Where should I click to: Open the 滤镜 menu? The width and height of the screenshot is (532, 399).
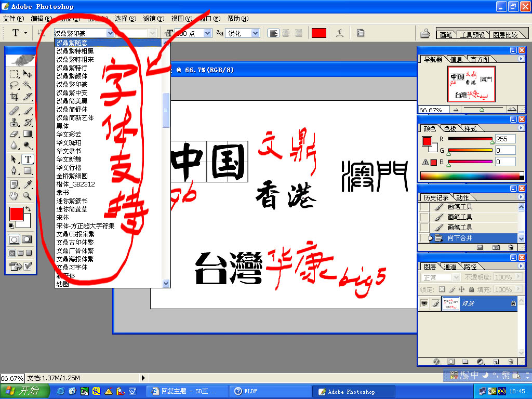pos(154,19)
